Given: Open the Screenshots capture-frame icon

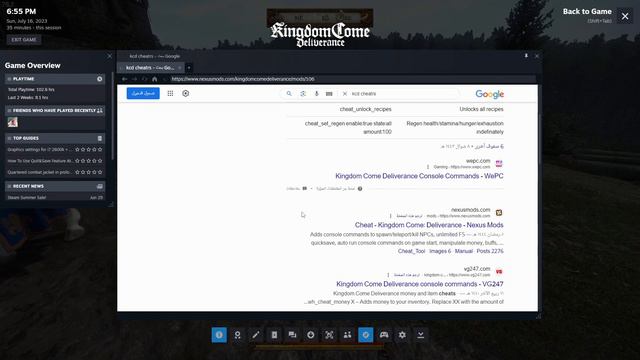Looking at the screenshot, I should (329, 335).
